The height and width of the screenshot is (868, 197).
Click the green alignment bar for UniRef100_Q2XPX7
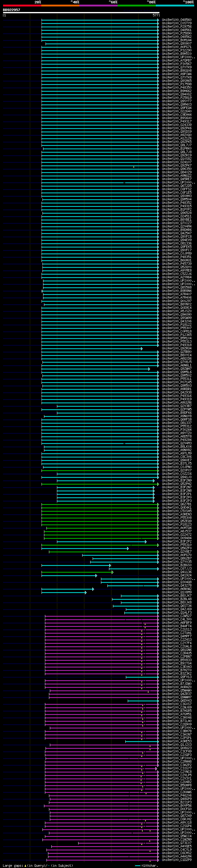pyautogui.click(x=100, y=470)
